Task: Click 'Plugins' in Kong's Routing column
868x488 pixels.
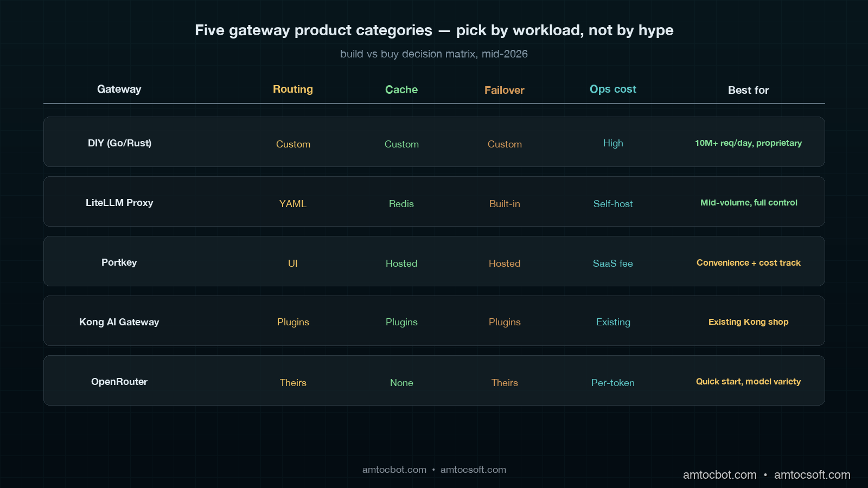Action: [293, 322]
